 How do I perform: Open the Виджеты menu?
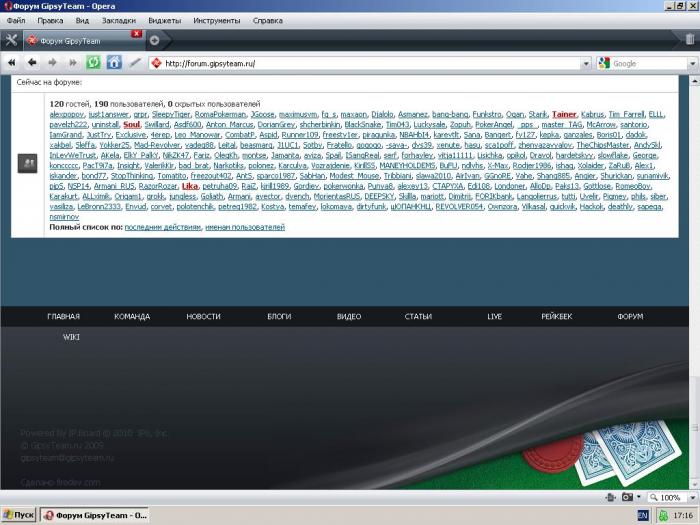point(165,21)
